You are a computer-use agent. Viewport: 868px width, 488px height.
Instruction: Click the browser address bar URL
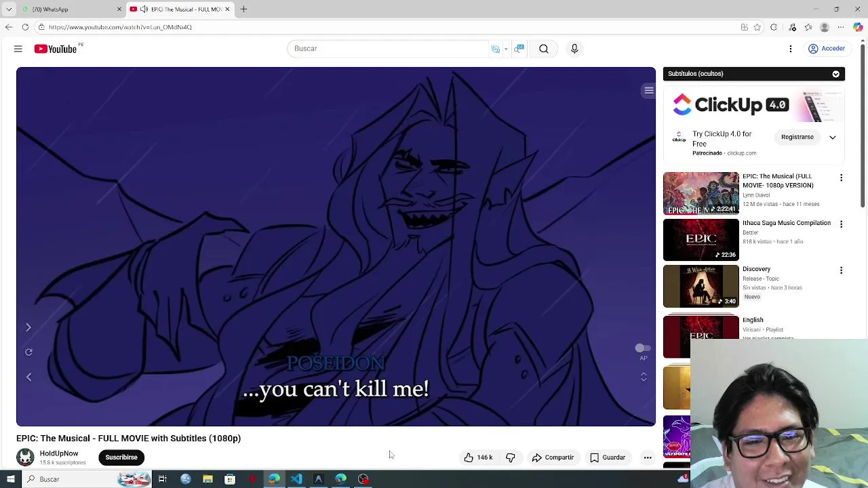click(120, 27)
